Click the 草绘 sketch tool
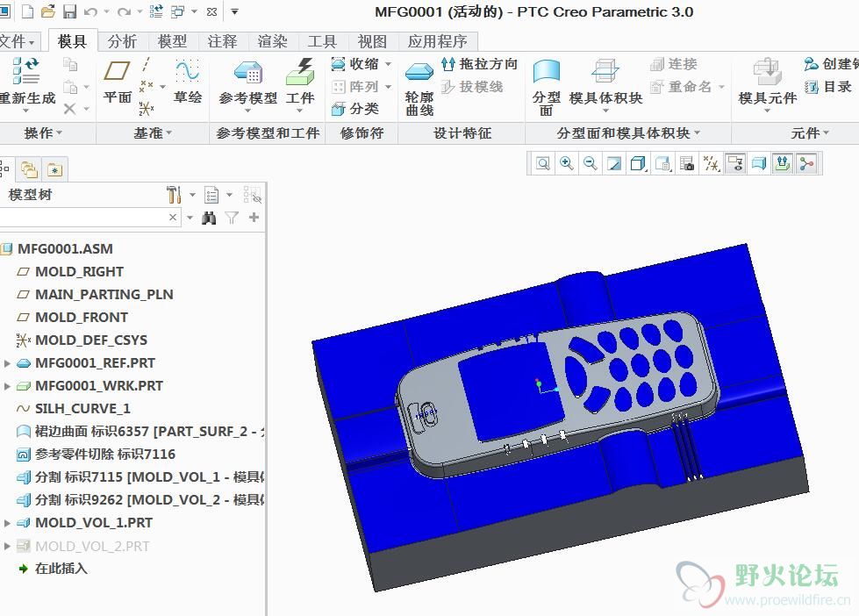 pyautogui.click(x=188, y=81)
